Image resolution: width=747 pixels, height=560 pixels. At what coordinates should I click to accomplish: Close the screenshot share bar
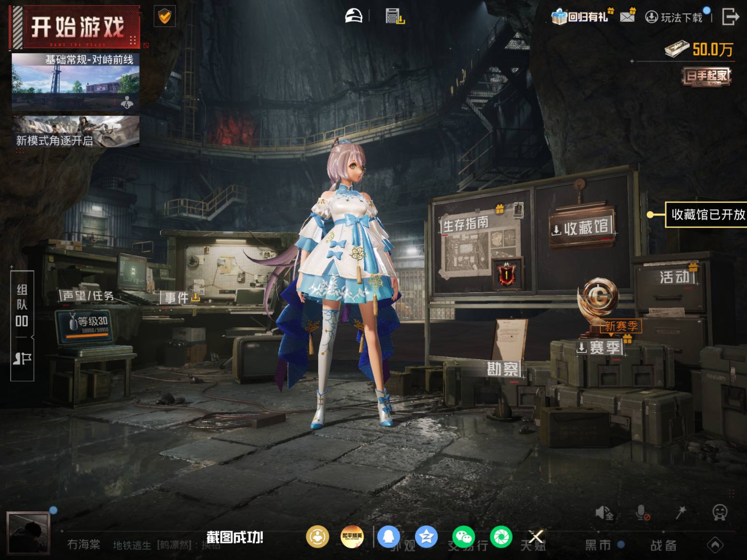tap(536, 537)
